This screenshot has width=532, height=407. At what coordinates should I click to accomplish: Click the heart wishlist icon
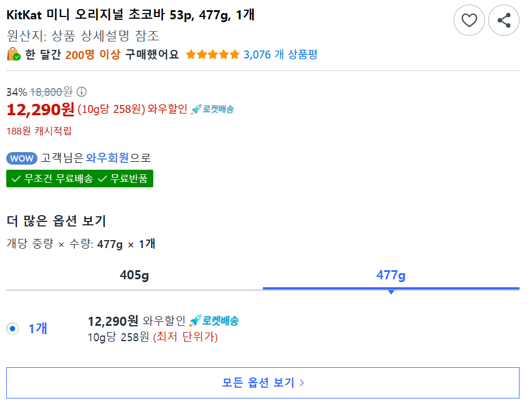pos(469,21)
